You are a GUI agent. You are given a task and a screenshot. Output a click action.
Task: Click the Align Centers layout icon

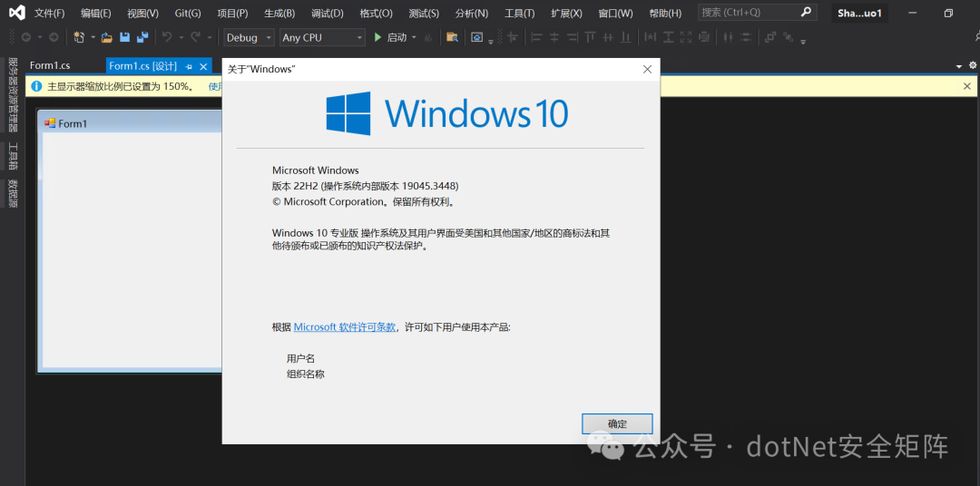coord(554,37)
